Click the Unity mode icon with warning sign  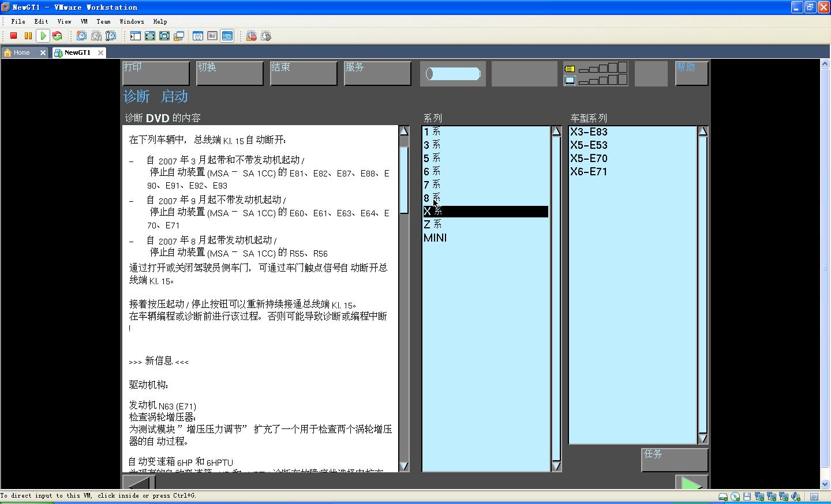tap(179, 36)
